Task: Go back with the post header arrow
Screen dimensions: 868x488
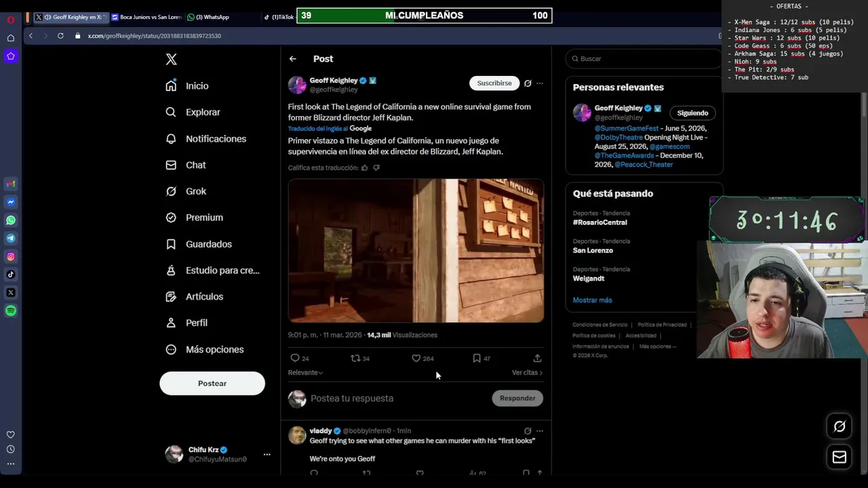Action: point(293,59)
